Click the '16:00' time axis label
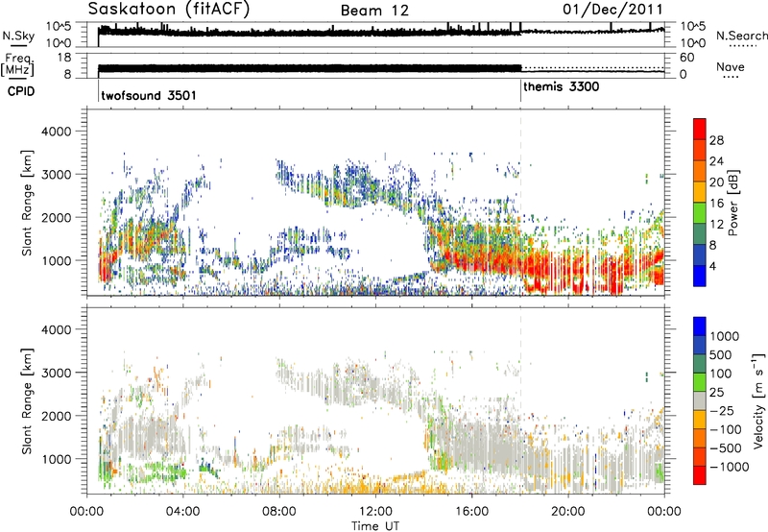Screen dimensions: 768x532 coord(471,512)
